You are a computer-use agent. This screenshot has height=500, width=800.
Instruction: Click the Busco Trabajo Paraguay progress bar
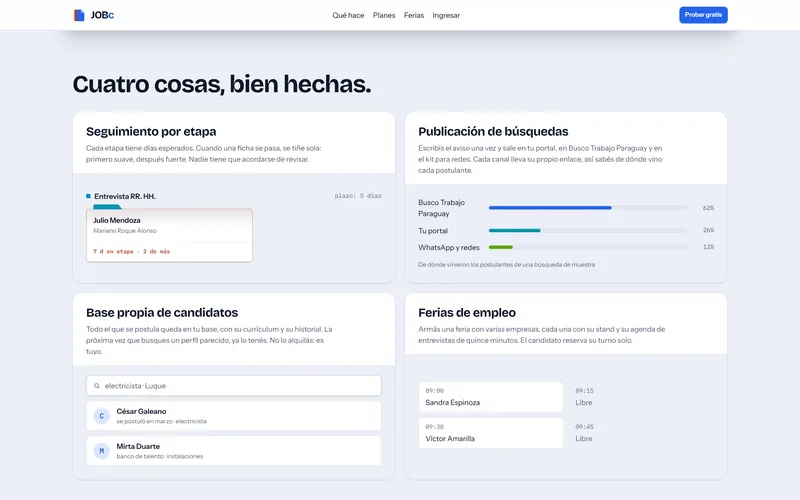pyautogui.click(x=588, y=208)
